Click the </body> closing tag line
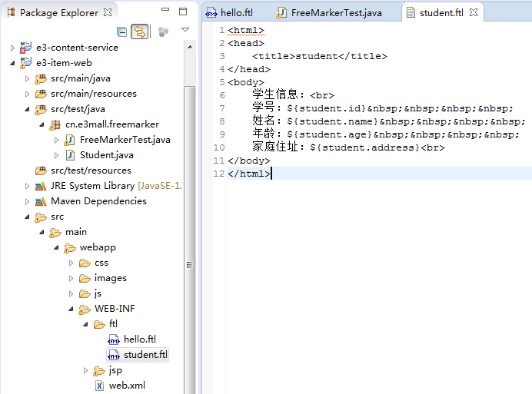Viewport: 532px width, 394px height. coord(249,161)
